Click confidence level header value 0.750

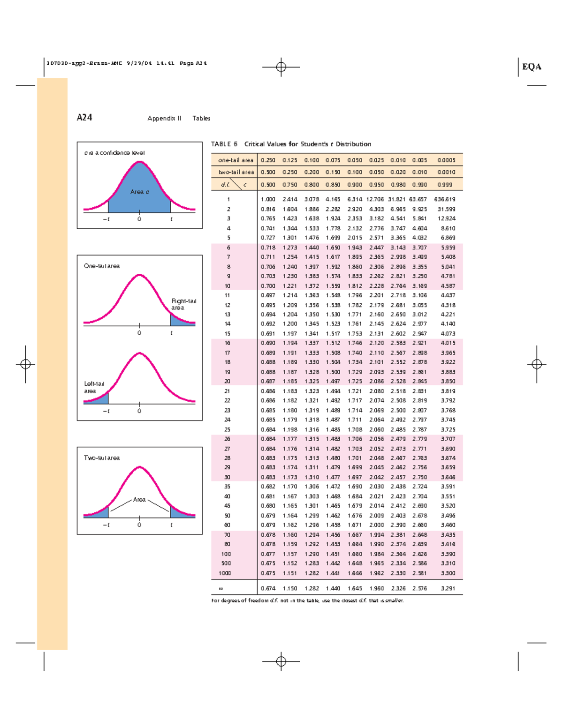pyautogui.click(x=289, y=185)
